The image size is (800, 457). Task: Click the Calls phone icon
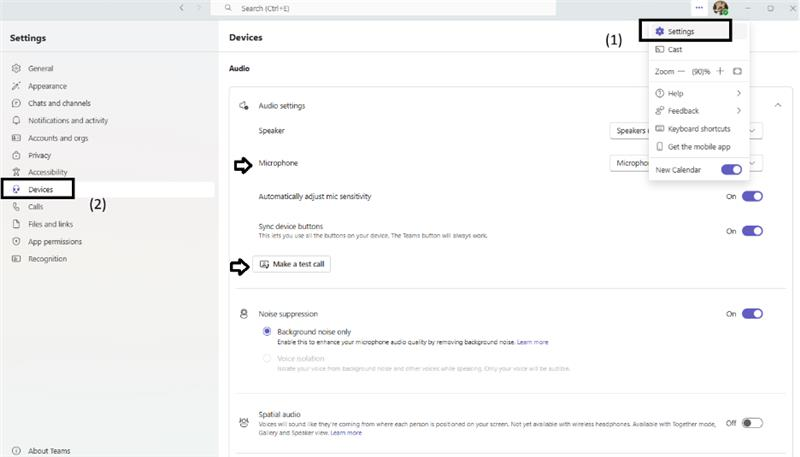click(16, 207)
